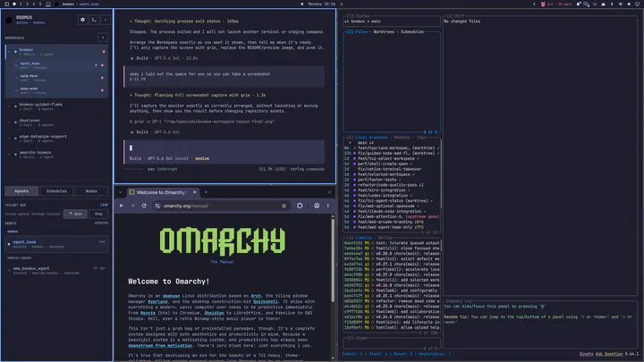Bookmark the page with the star icon

[284, 206]
